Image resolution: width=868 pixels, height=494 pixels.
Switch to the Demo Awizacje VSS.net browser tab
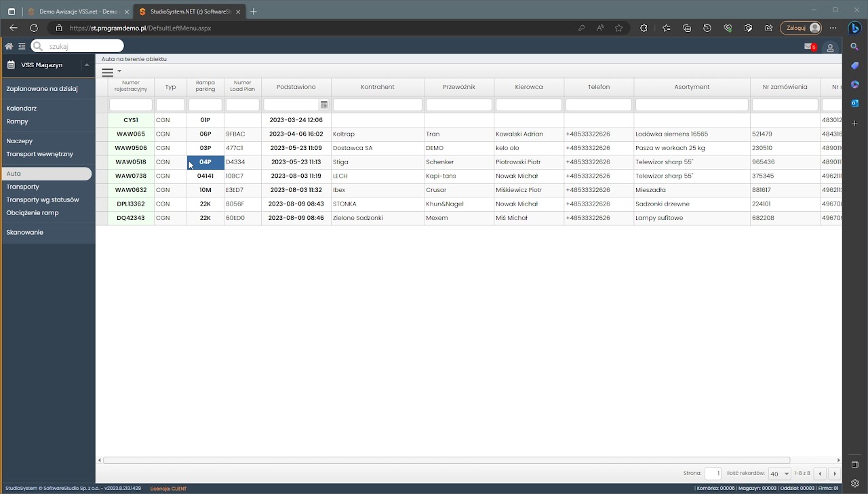click(x=77, y=12)
